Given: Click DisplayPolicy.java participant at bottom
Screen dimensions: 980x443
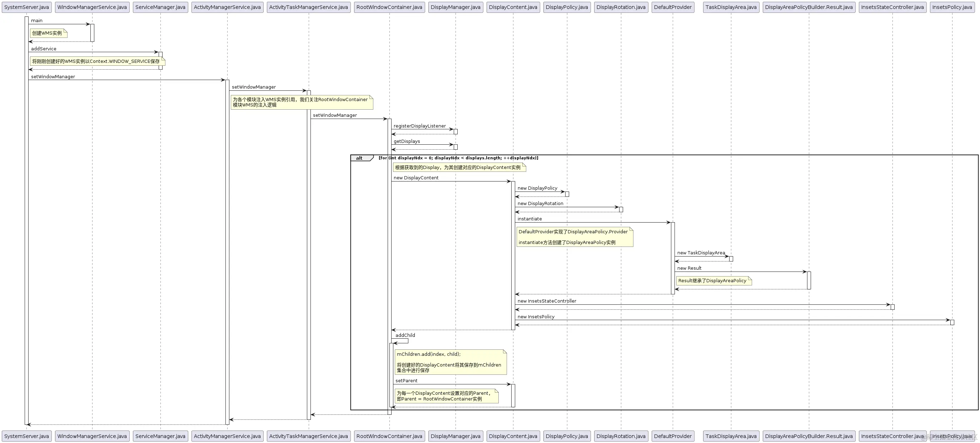Looking at the screenshot, I should coord(567,436).
